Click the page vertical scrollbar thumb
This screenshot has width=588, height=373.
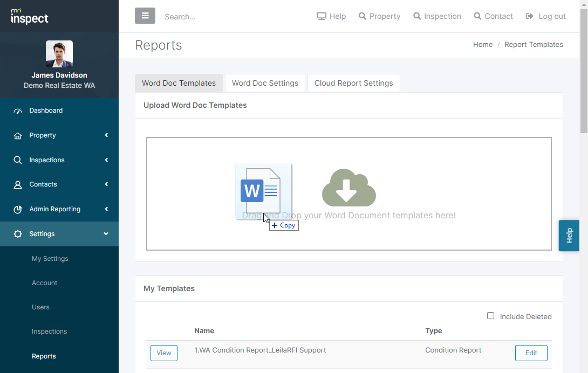pyautogui.click(x=584, y=71)
